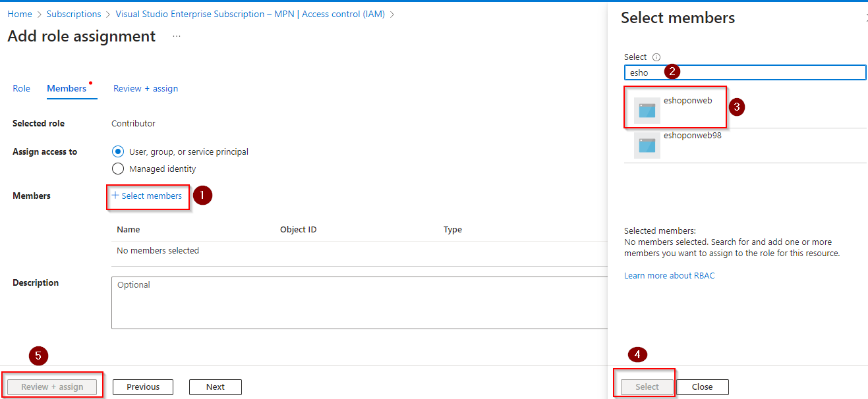868x399 pixels.
Task: Click the info icon beside the Select label
Action: [x=656, y=57]
